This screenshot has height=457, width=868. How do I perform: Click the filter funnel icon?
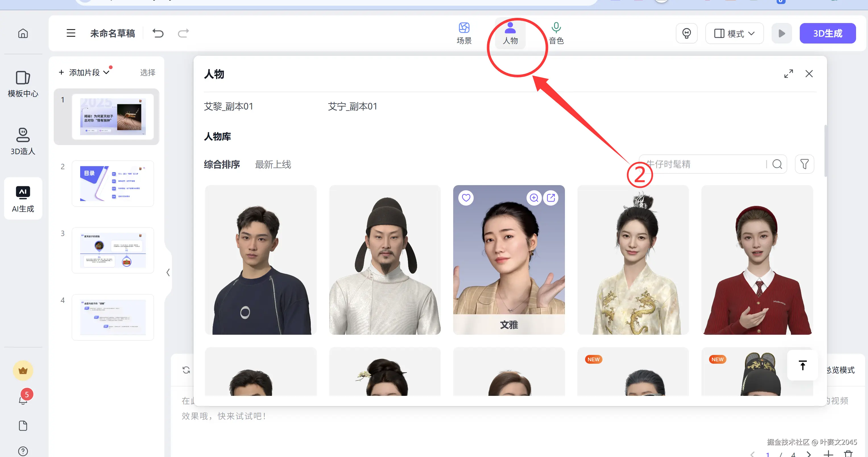tap(804, 164)
